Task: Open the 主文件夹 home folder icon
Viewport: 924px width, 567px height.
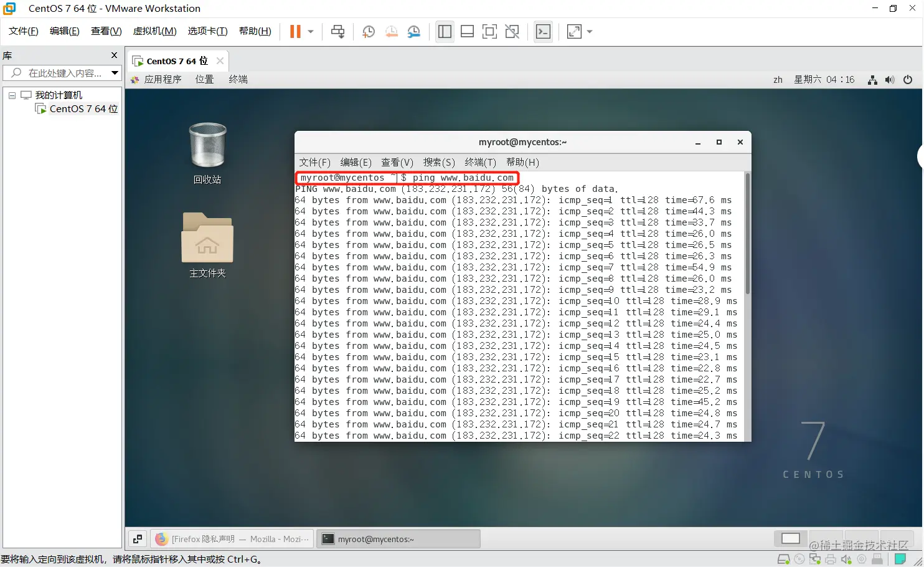Action: (207, 245)
